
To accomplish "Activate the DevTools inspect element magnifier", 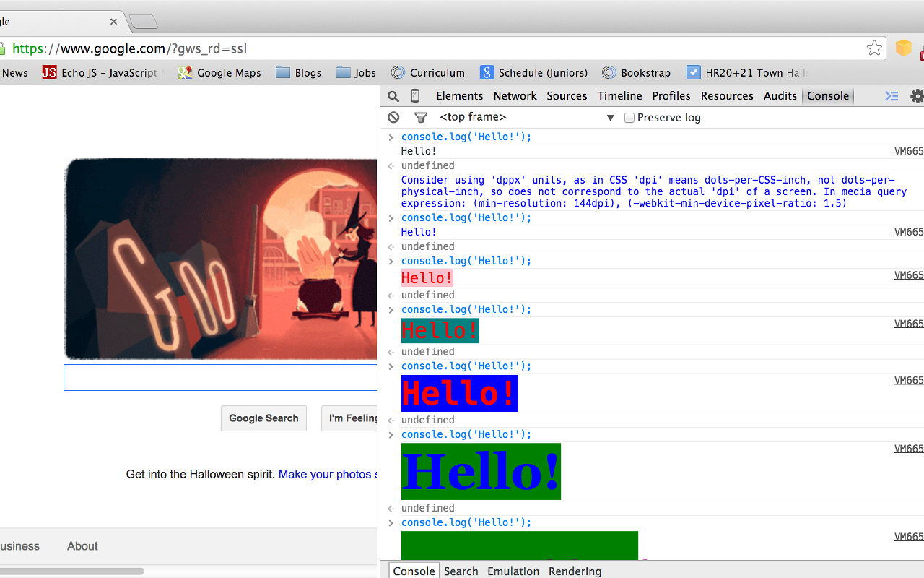I will coord(393,96).
